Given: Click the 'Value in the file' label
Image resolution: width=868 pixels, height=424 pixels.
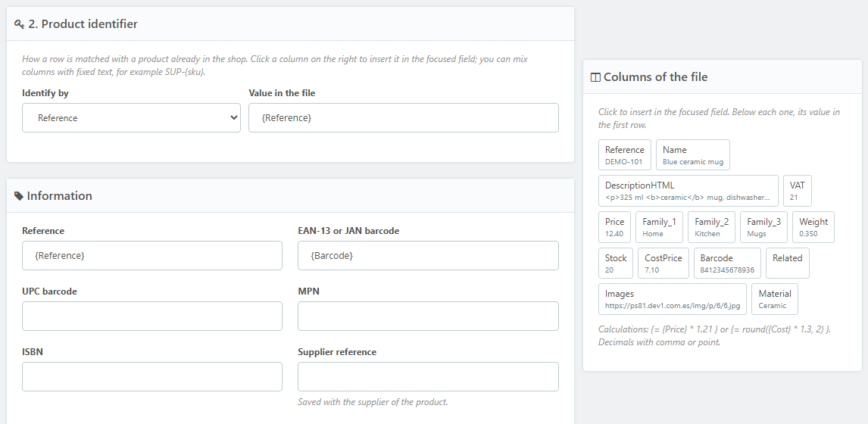Looking at the screenshot, I should (x=282, y=93).
